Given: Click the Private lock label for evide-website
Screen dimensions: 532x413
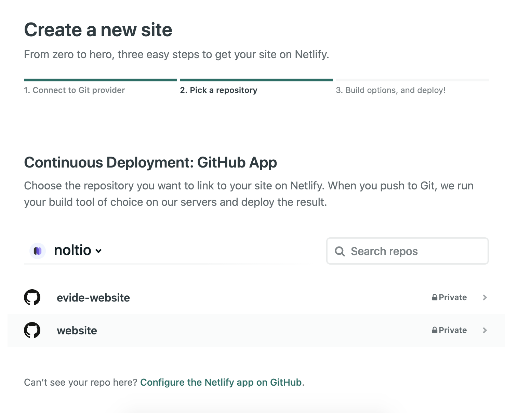Looking at the screenshot, I should 449,297.
